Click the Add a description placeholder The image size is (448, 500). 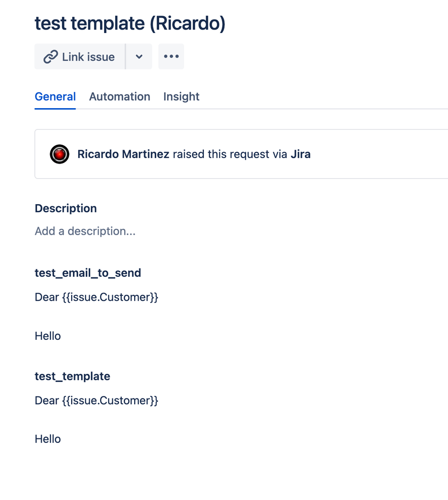[85, 231]
